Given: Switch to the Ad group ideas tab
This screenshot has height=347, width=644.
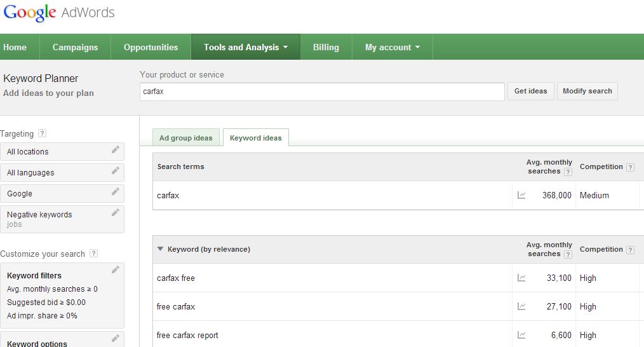Looking at the screenshot, I should [186, 138].
